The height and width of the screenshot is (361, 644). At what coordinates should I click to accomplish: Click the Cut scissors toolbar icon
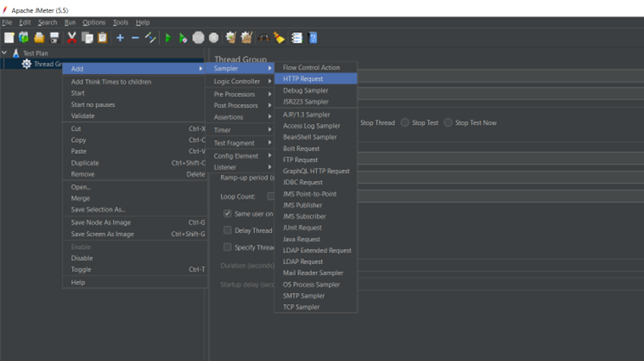[72, 37]
